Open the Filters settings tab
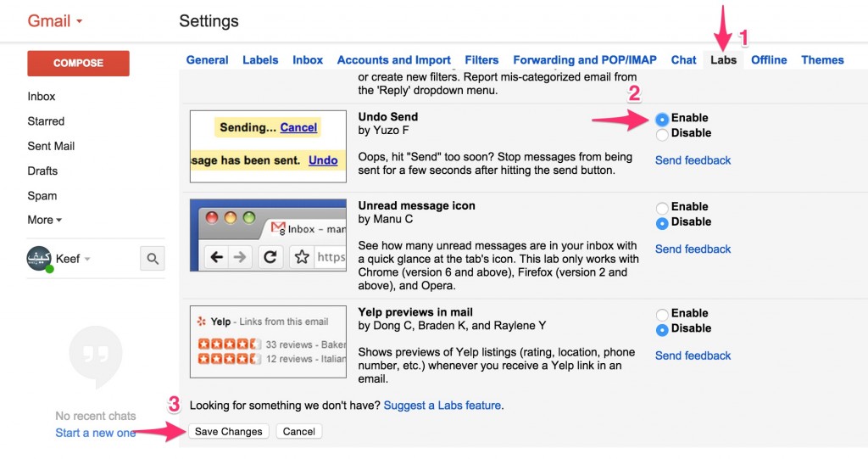This screenshot has width=868, height=459. pos(481,60)
